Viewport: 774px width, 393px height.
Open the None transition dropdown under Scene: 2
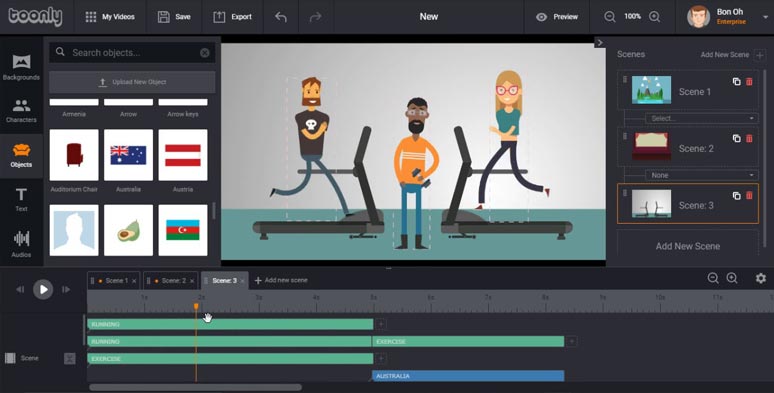(x=701, y=175)
